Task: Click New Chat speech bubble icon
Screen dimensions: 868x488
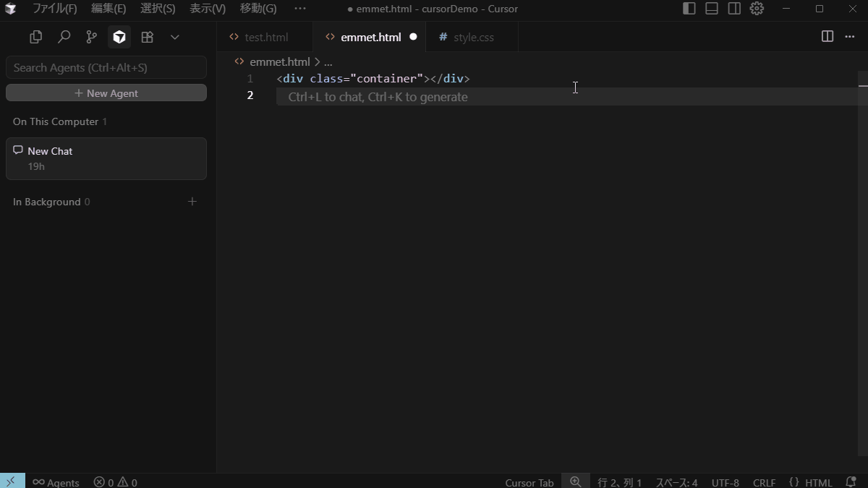Action: [18, 150]
